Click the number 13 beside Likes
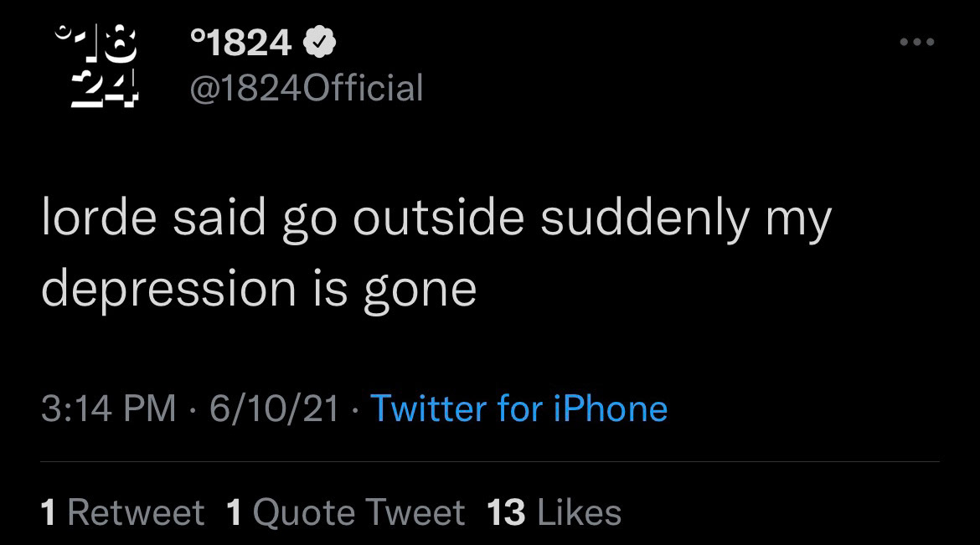This screenshot has width=980, height=545. tap(505, 512)
